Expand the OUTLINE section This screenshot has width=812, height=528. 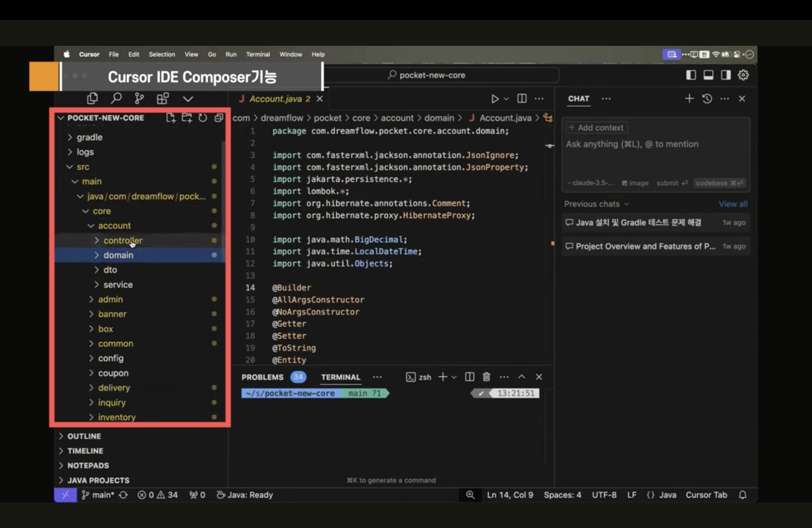tap(84, 436)
